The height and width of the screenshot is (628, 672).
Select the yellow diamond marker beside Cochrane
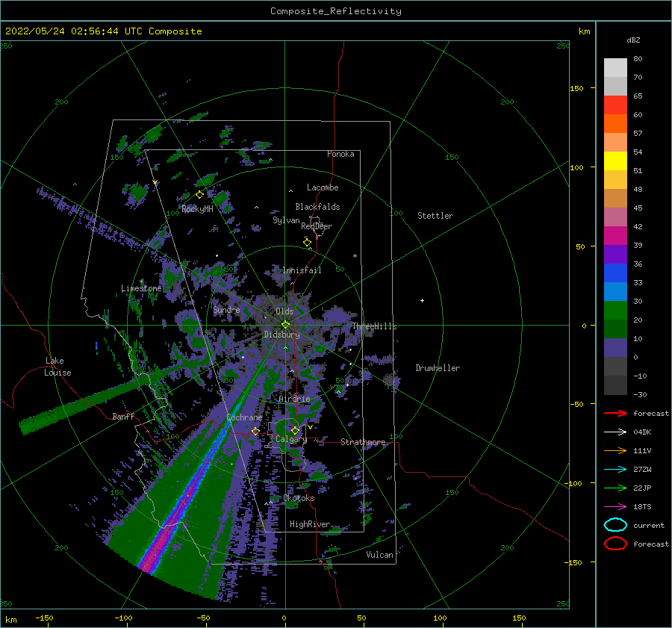tap(256, 431)
